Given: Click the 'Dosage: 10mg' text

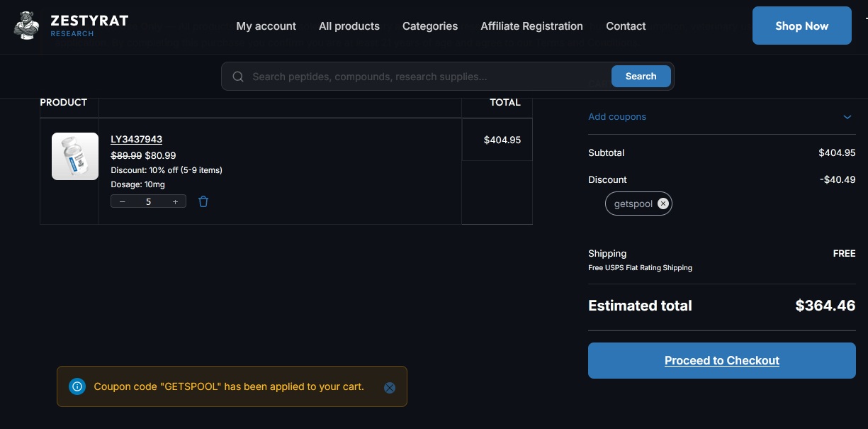Looking at the screenshot, I should [138, 184].
